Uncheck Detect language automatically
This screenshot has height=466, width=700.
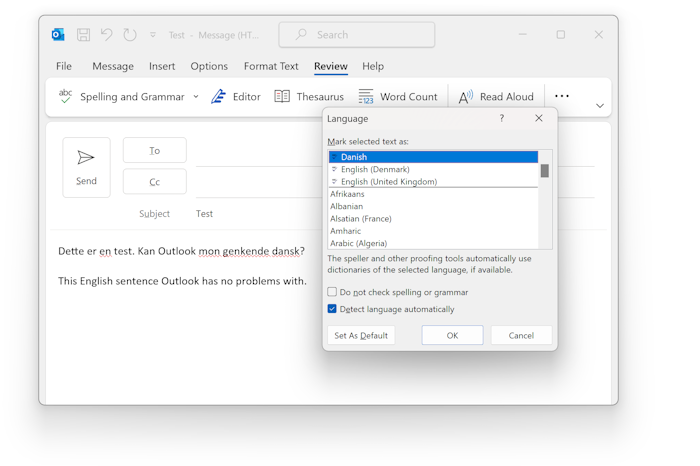333,309
